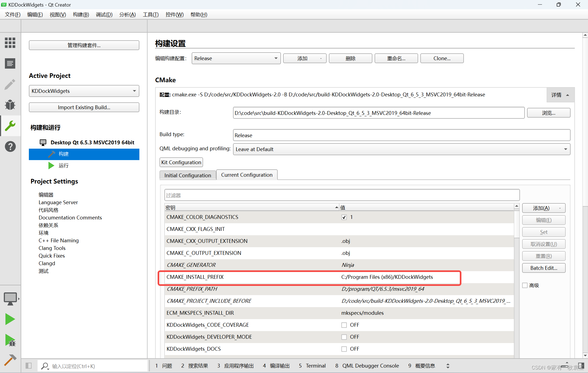
Task: Click the Kit Configuration button
Action: (x=181, y=162)
